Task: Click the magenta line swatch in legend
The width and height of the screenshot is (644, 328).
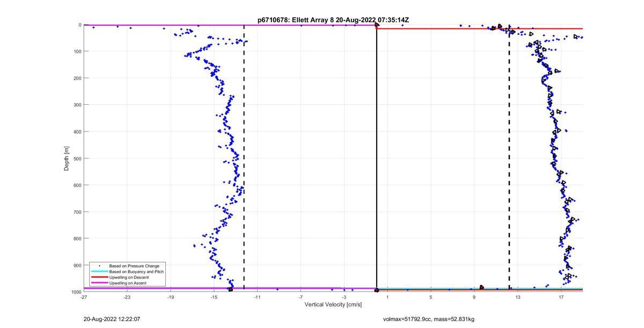Action: [99, 283]
